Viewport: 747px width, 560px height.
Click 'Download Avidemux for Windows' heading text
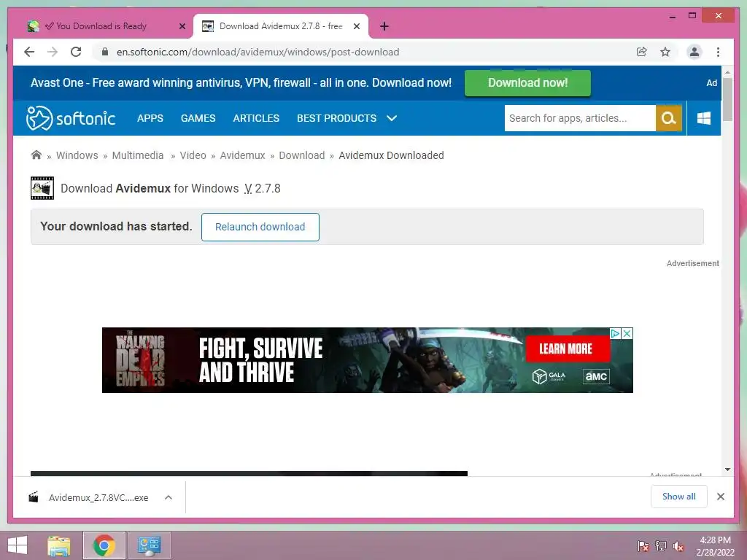point(150,189)
